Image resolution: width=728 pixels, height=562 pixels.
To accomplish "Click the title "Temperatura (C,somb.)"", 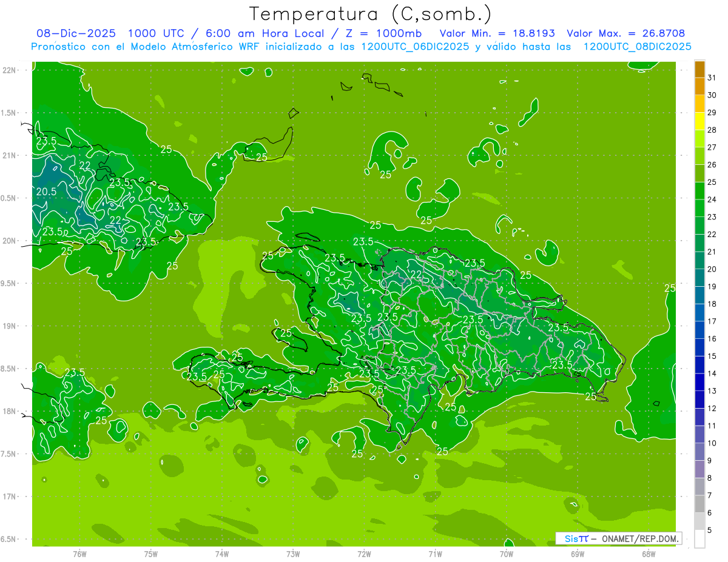I will [x=371, y=14].
